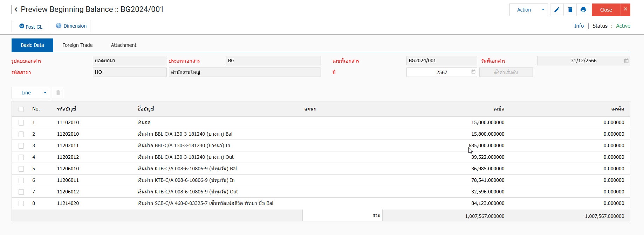This screenshot has width=644, height=235.
Task: Toggle the select-all checkbox in table header
Action: tap(21, 109)
